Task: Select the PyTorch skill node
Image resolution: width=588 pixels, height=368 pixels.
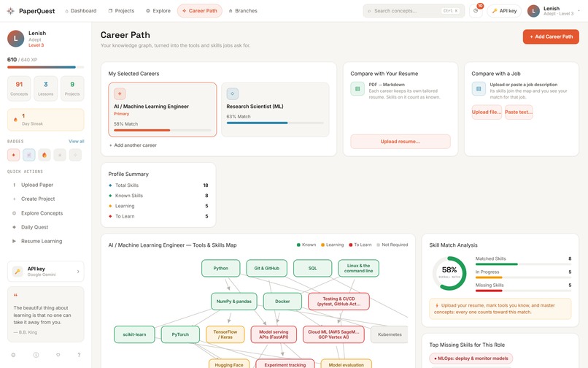Action: click(180, 334)
